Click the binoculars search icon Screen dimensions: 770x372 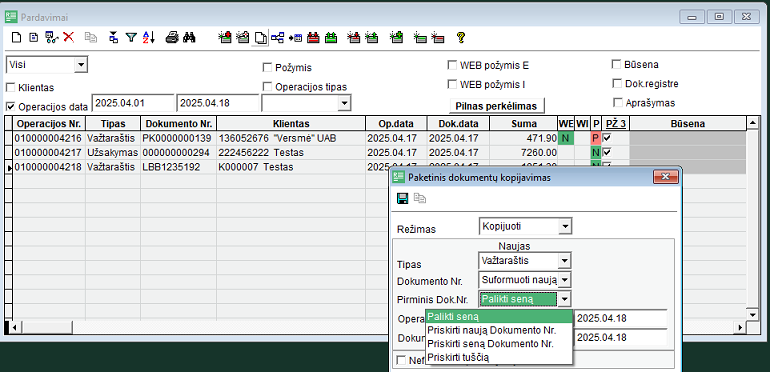point(190,37)
